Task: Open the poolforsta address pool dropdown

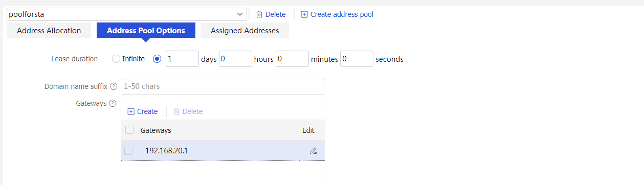Action: [127, 14]
